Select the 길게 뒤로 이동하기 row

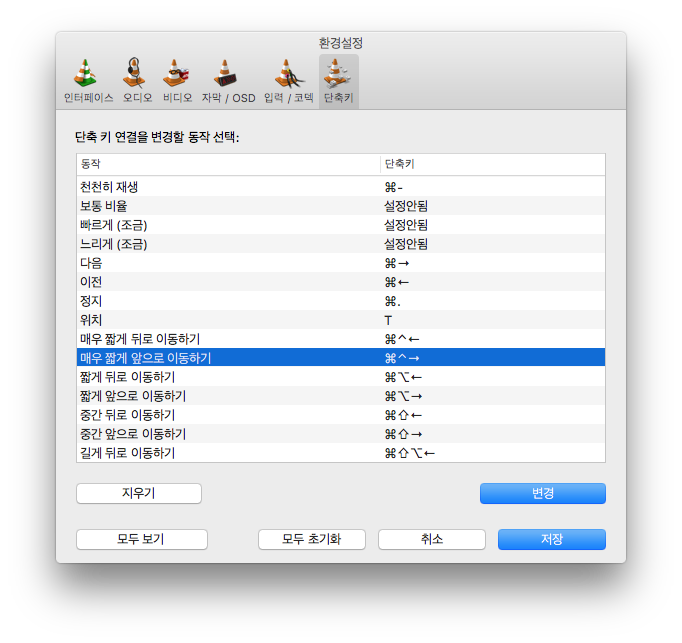(x=341, y=453)
